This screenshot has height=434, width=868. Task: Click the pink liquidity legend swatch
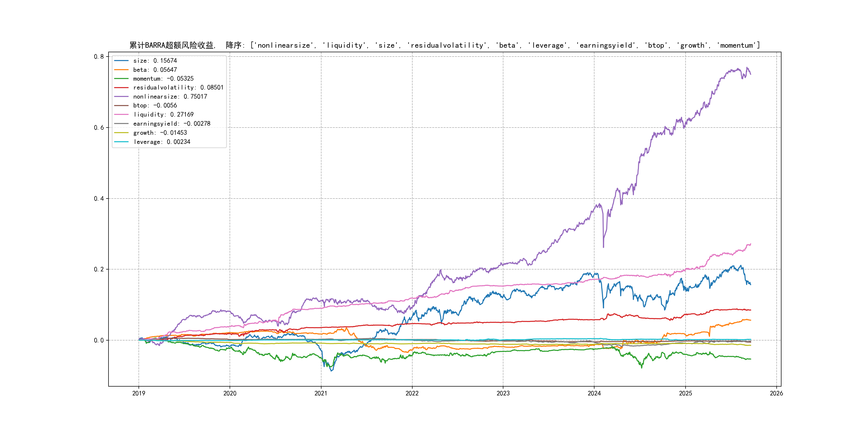(x=121, y=115)
